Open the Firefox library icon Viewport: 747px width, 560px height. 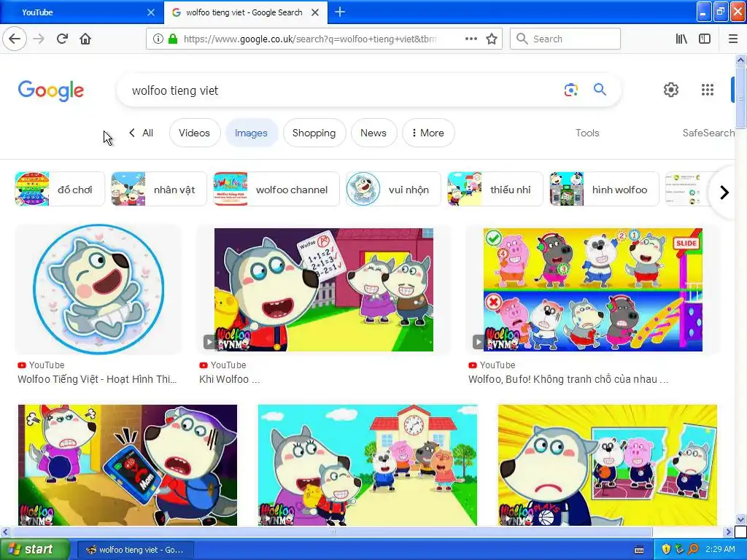pyautogui.click(x=681, y=39)
